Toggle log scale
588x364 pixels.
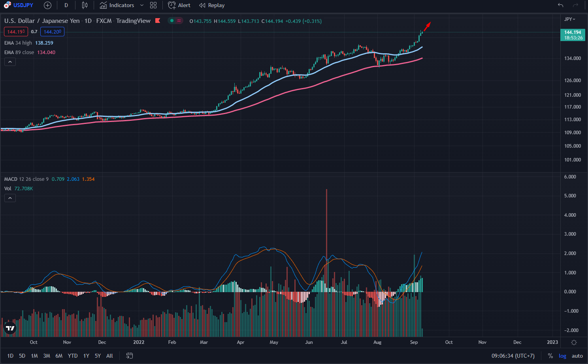[562, 356]
